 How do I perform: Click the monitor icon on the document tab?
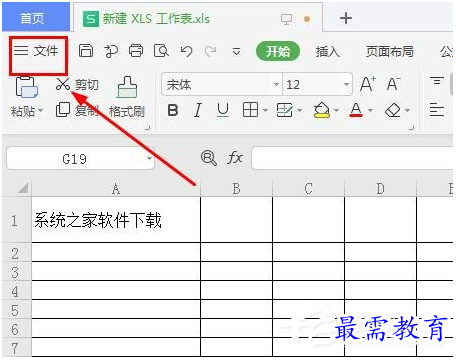tap(286, 19)
